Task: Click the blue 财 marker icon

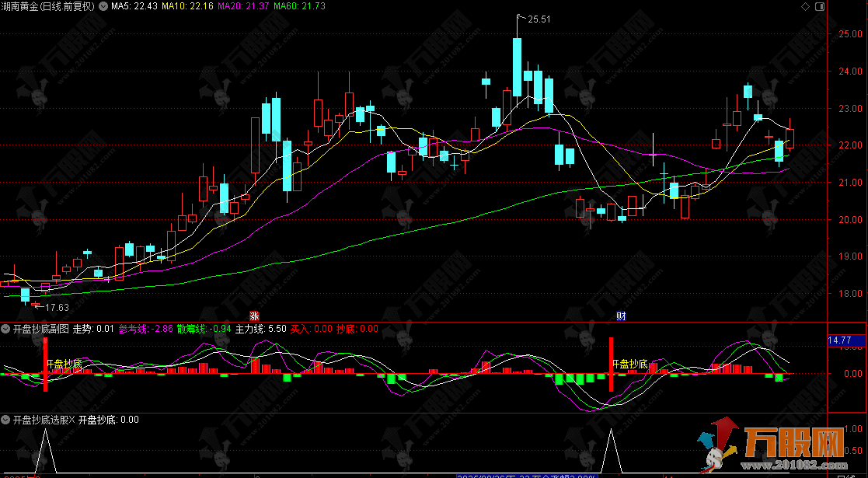Action: (621, 316)
